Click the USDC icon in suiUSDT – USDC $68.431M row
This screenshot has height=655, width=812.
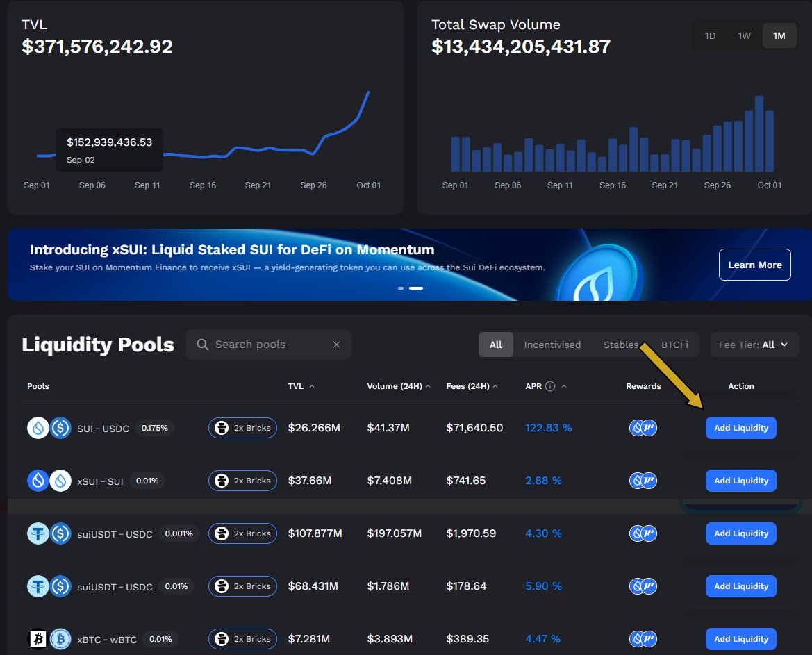60,587
